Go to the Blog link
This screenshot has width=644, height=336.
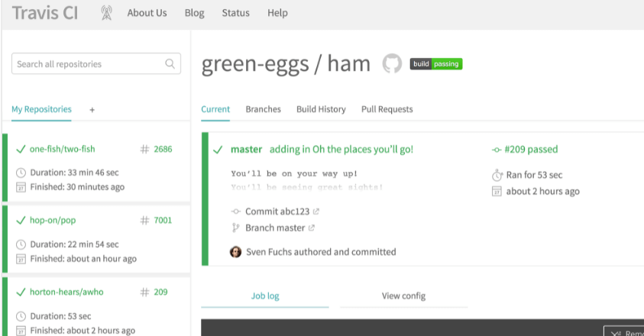(x=194, y=13)
